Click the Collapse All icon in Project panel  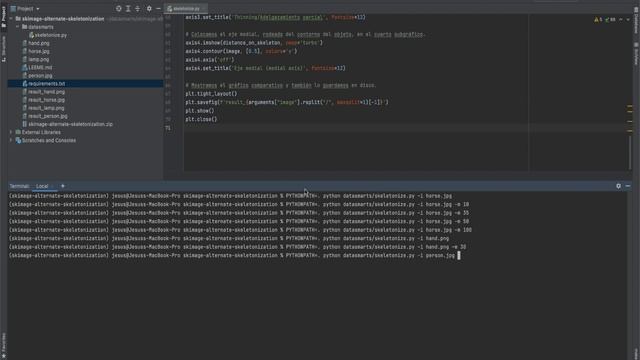coord(138,9)
